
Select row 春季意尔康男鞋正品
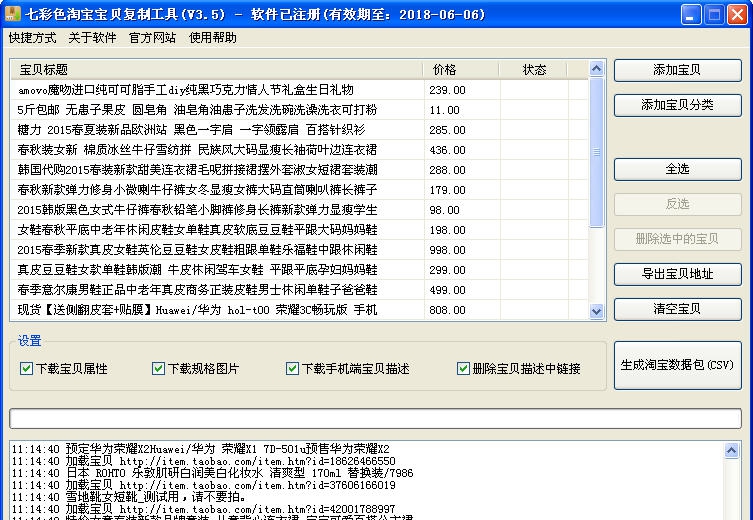[x=299, y=290]
